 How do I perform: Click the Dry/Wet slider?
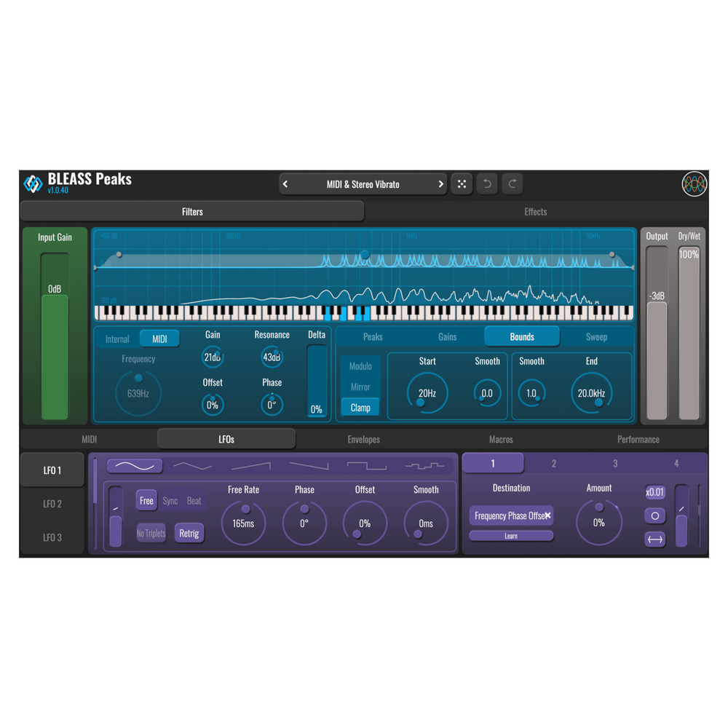pos(689,333)
